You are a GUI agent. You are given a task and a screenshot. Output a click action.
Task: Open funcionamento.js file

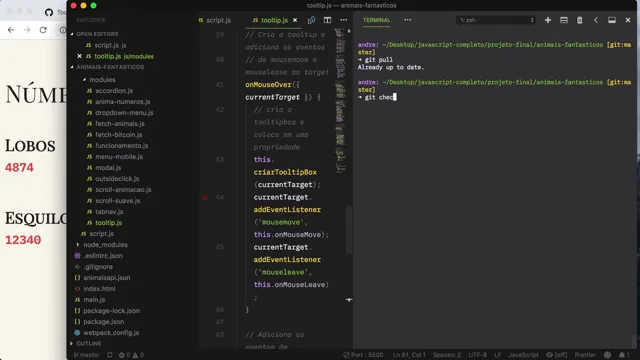click(x=118, y=146)
